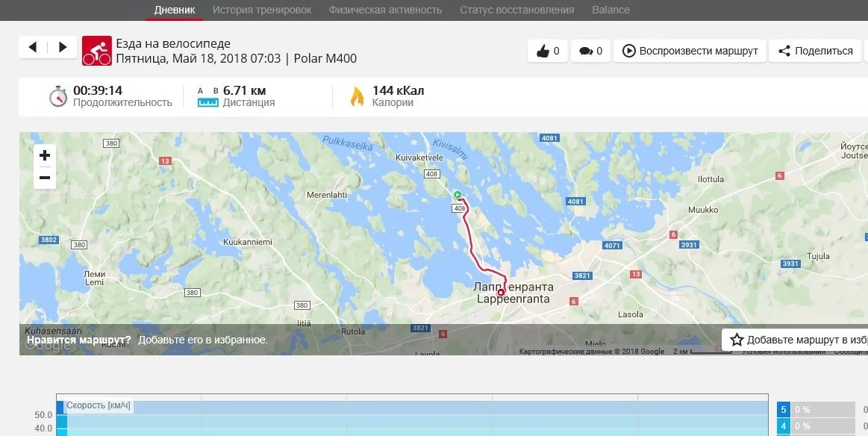This screenshot has width=868, height=436.
Task: Switch to Дневник tab
Action: point(175,10)
